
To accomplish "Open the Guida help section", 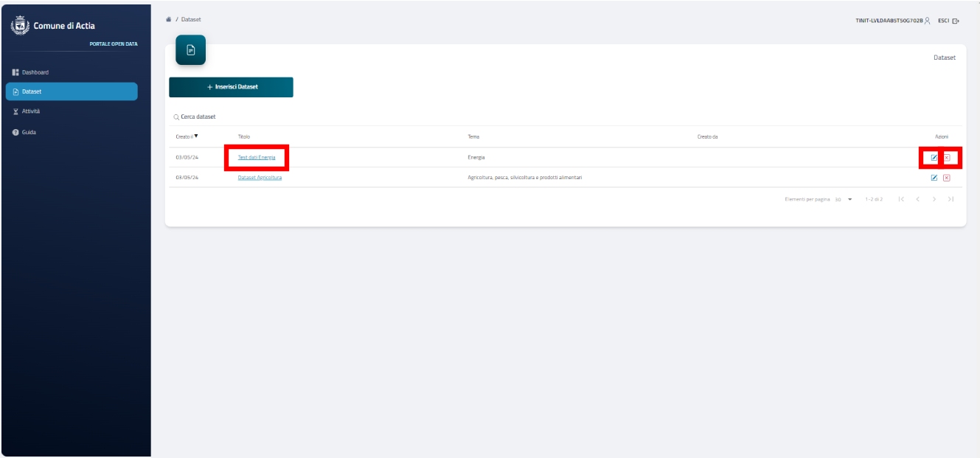I will tap(29, 132).
